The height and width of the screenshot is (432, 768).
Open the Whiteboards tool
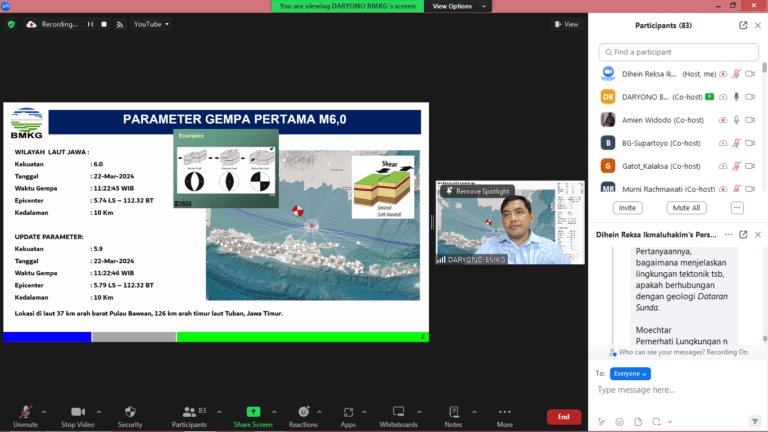click(x=398, y=411)
